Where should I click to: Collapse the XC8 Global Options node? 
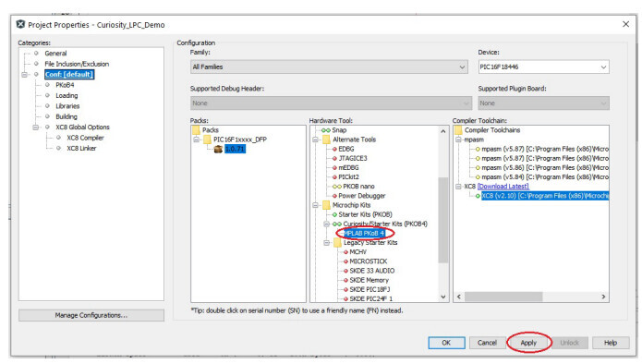pos(36,127)
